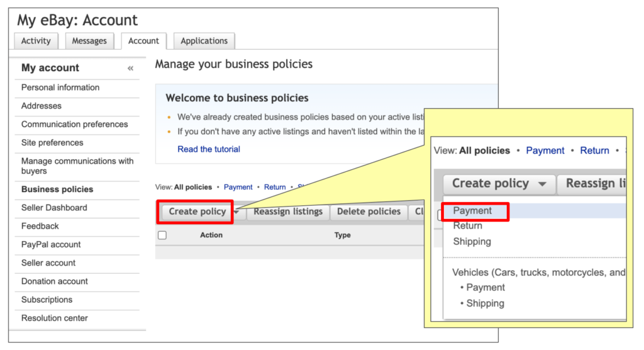The height and width of the screenshot is (350, 644).
Task: Open Seller Dashboard
Action: tap(54, 208)
